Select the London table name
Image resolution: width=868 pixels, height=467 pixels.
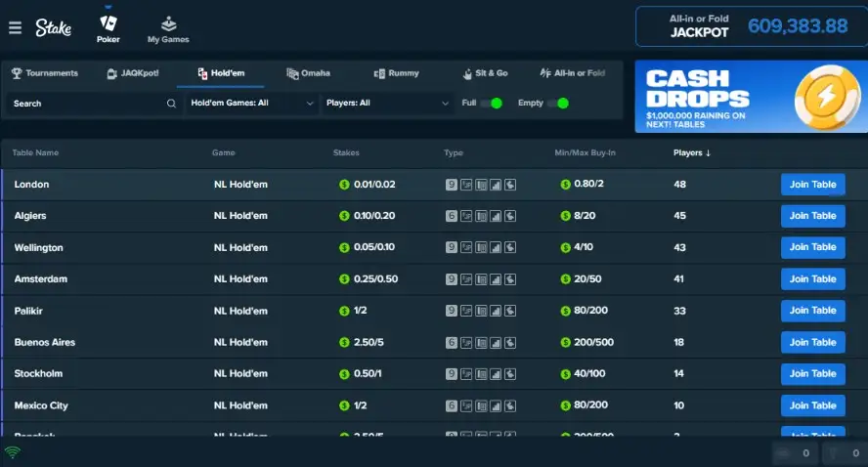31,185
